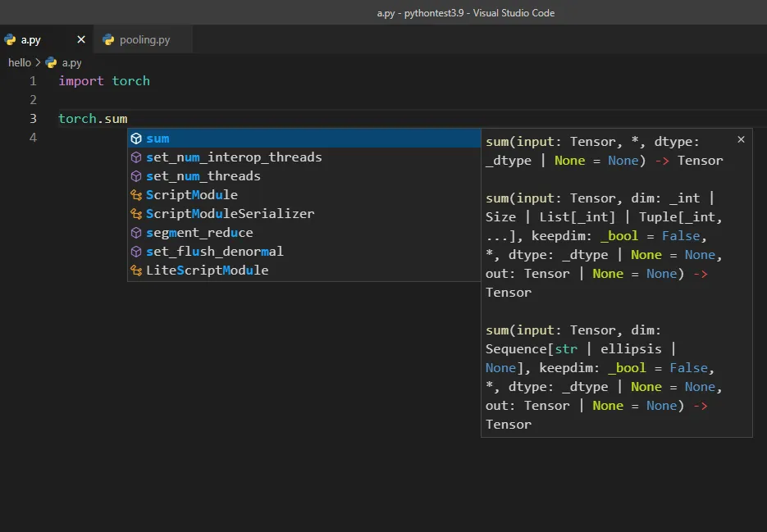Expand the breadcrumb chevron after hello
This screenshot has width=767, height=532.
click(x=38, y=62)
